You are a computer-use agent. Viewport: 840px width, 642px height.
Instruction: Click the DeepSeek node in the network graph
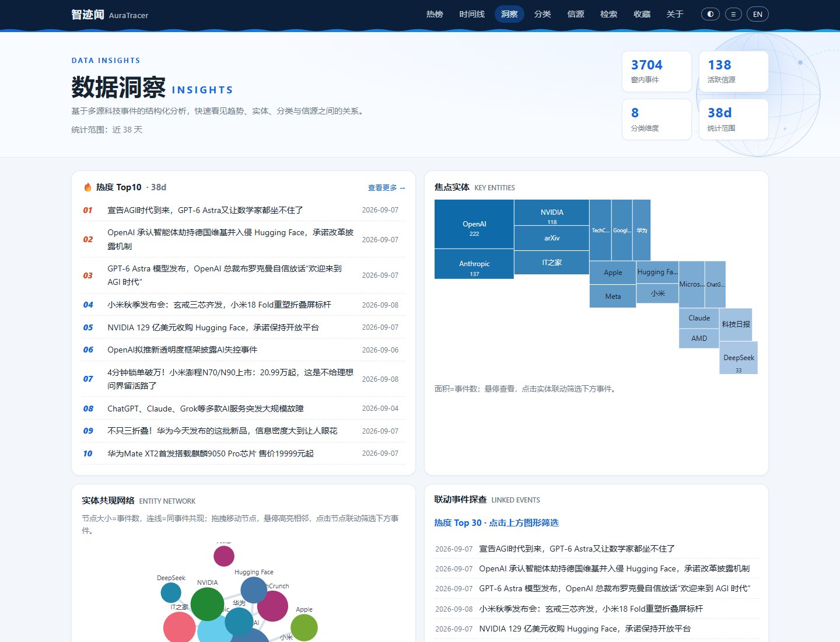tap(171, 592)
